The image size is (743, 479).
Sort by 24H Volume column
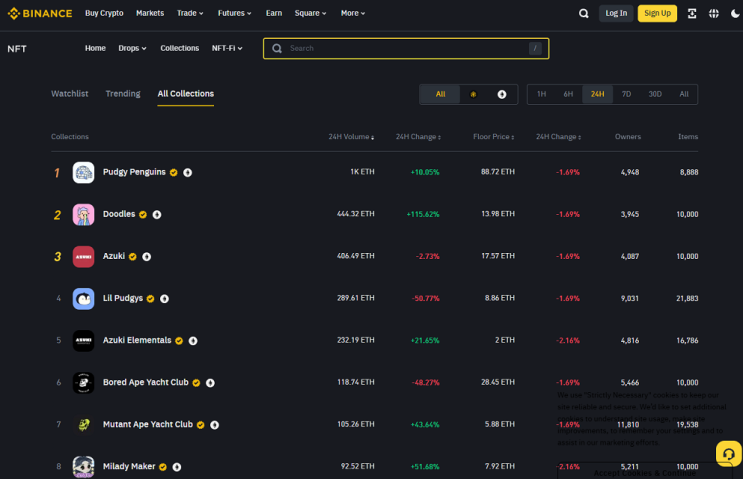pos(351,137)
